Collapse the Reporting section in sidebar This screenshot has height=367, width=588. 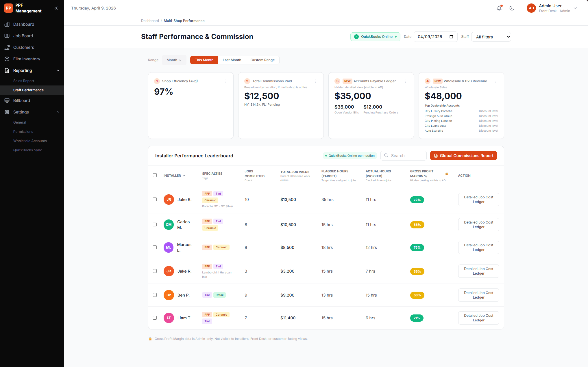(x=58, y=70)
